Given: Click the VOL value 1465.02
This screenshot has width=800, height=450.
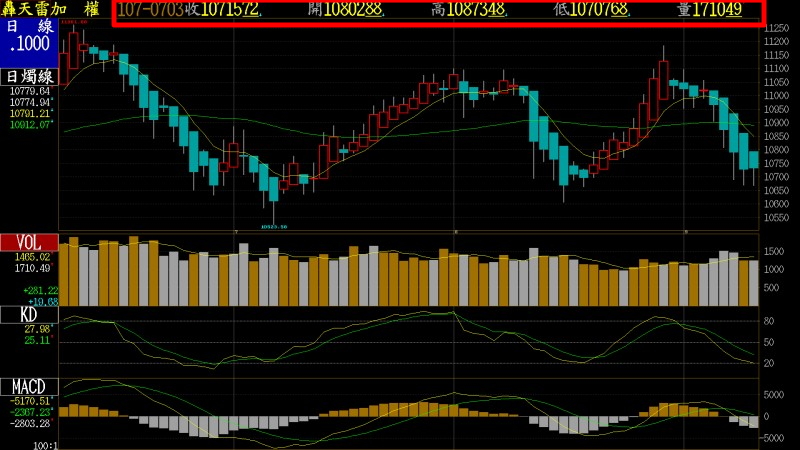Looking at the screenshot, I should coord(31,257).
